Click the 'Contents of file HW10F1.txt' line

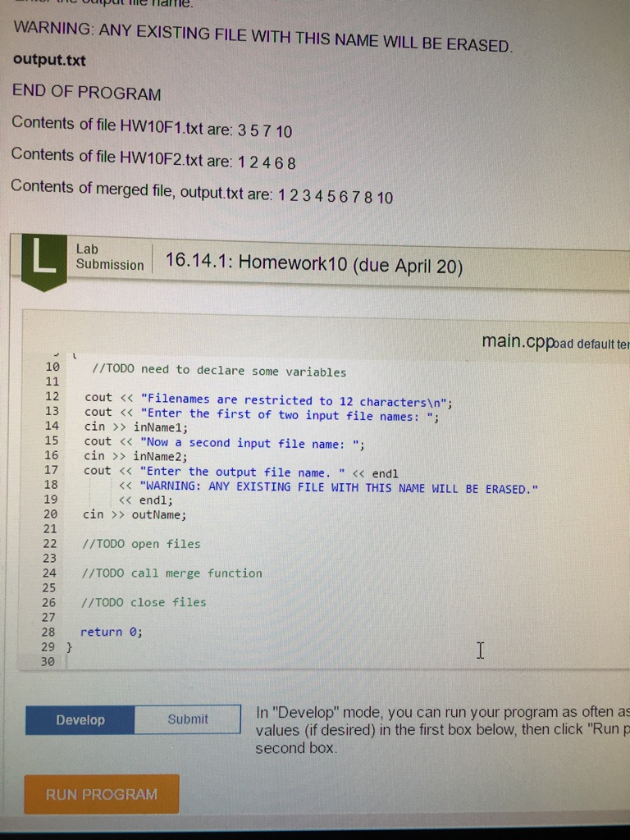pyautogui.click(x=152, y=126)
